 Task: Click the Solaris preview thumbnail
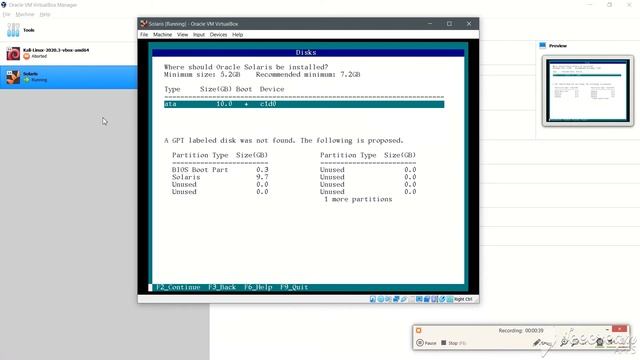click(588, 91)
